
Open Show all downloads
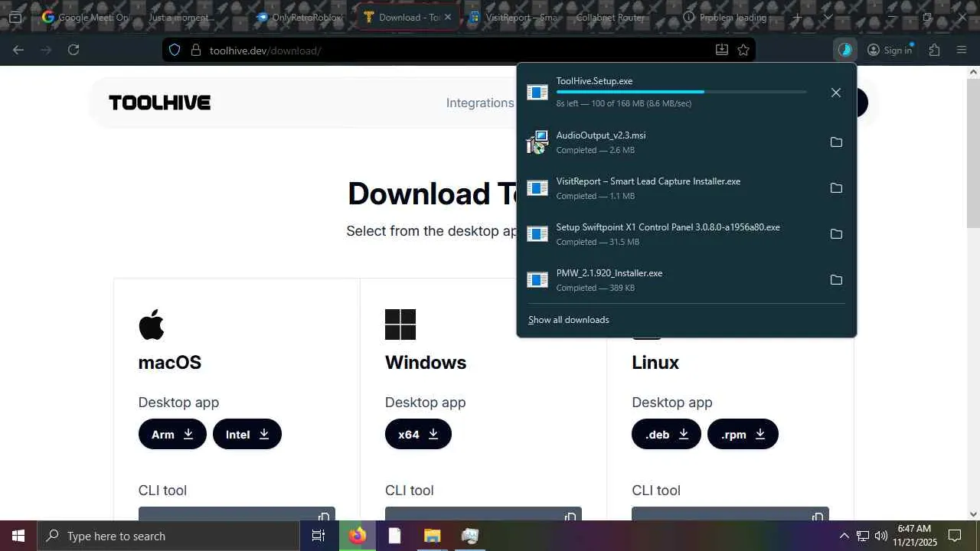[x=569, y=320]
